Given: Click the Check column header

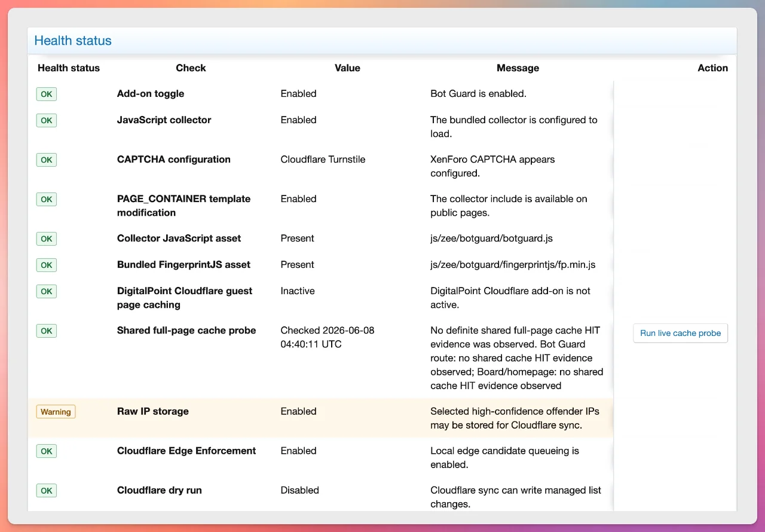Looking at the screenshot, I should (191, 68).
